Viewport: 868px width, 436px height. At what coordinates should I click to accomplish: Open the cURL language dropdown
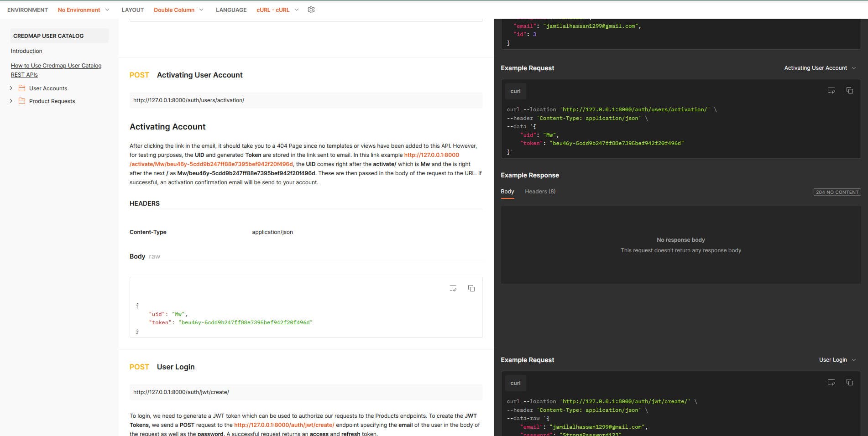[277, 10]
